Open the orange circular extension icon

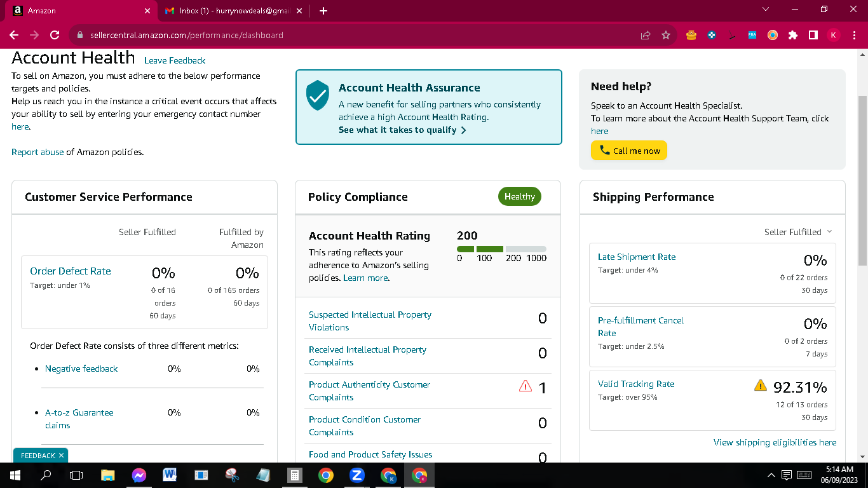pyautogui.click(x=773, y=36)
